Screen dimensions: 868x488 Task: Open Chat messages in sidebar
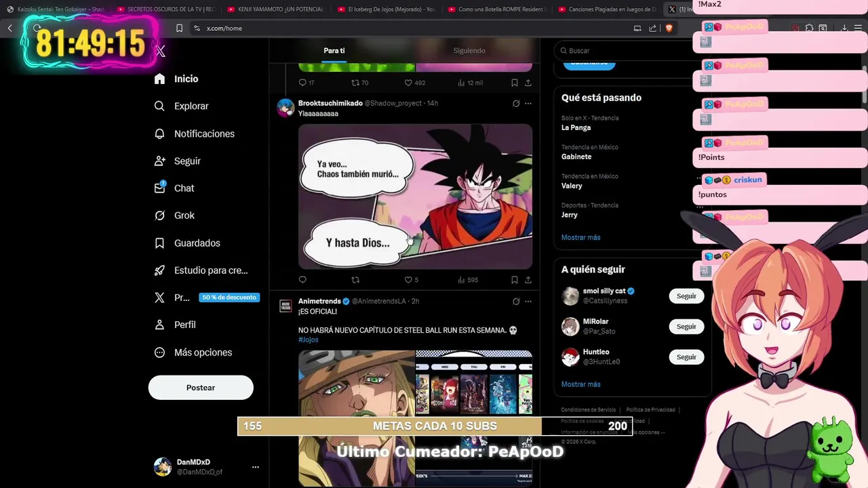pyautogui.click(x=174, y=188)
